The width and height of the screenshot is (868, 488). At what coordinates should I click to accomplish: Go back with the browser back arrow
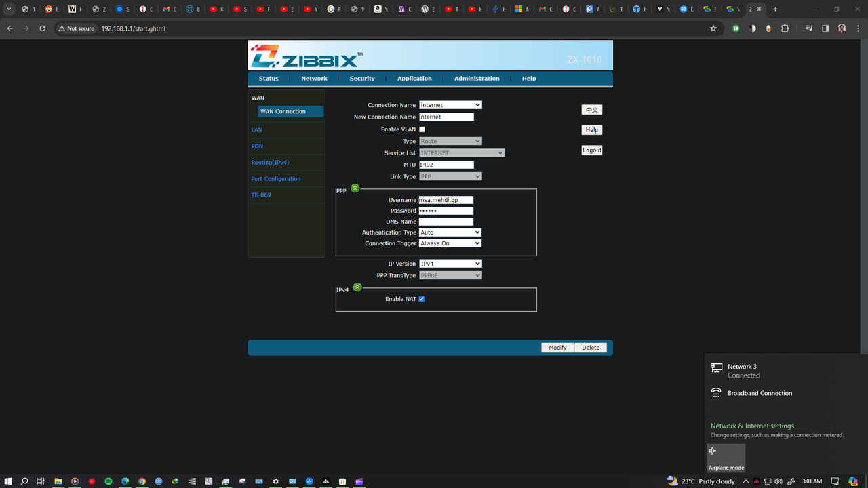click(x=9, y=28)
